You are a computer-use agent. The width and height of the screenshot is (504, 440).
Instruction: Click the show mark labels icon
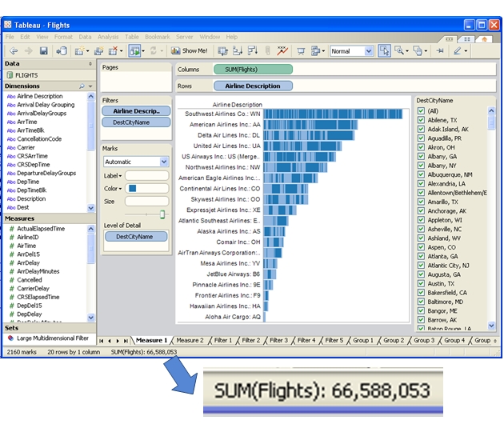282,50
